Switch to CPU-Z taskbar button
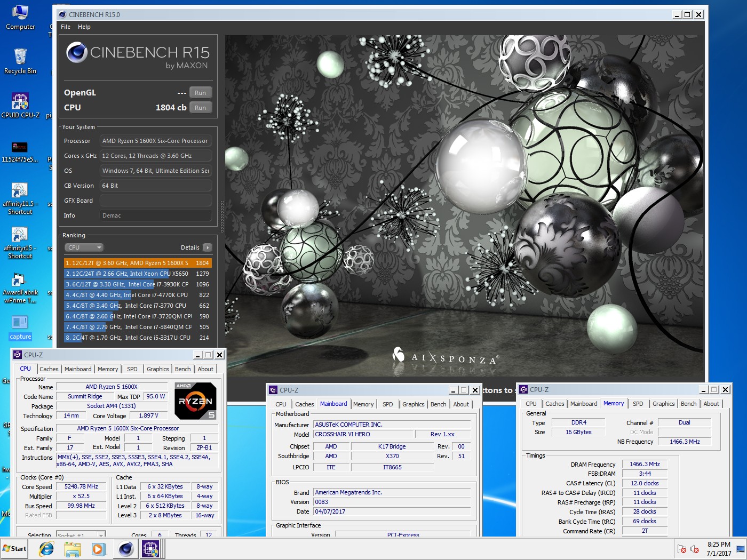747x560 pixels. pos(150,549)
